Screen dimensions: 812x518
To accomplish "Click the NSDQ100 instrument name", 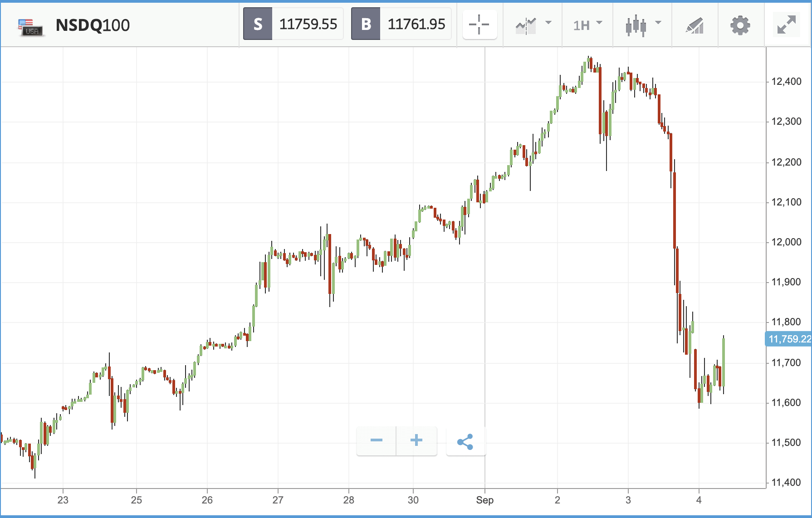I will click(x=93, y=25).
